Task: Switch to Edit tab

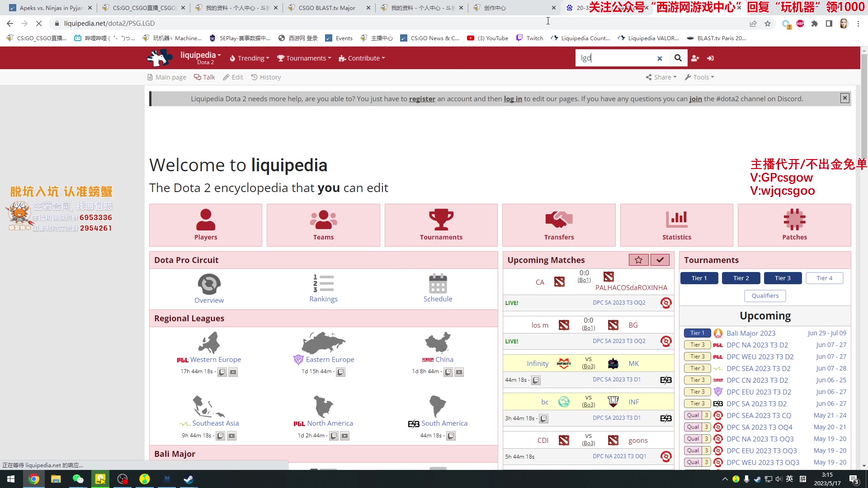Action: point(233,77)
